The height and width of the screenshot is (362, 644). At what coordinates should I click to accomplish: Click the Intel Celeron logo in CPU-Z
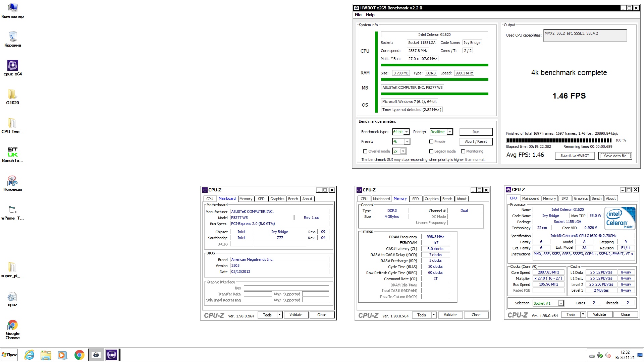tap(620, 219)
